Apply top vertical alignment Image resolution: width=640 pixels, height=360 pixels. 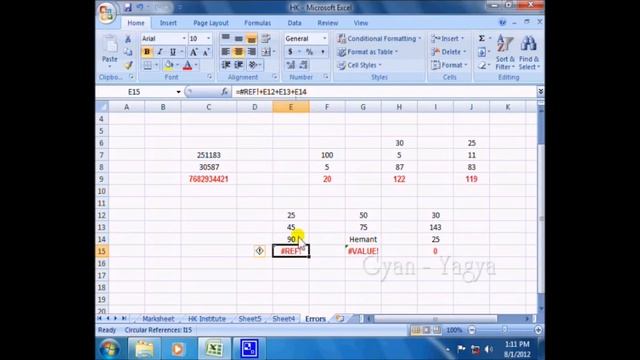(225, 39)
